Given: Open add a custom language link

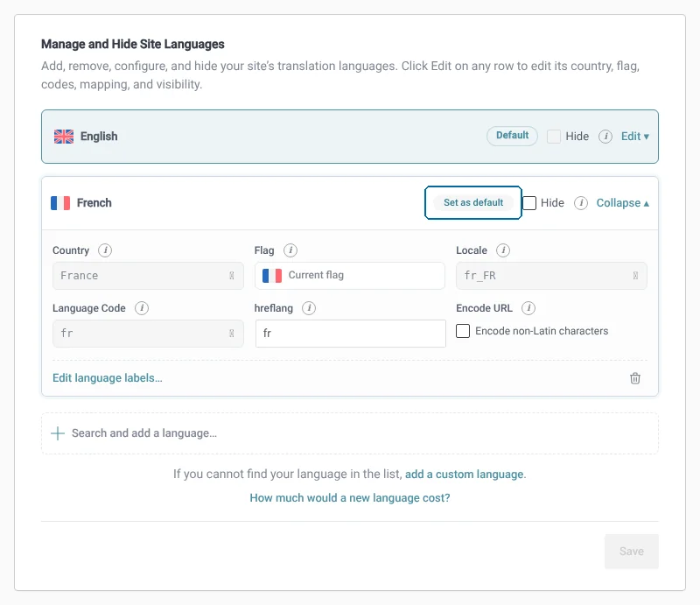Looking at the screenshot, I should click(x=465, y=474).
